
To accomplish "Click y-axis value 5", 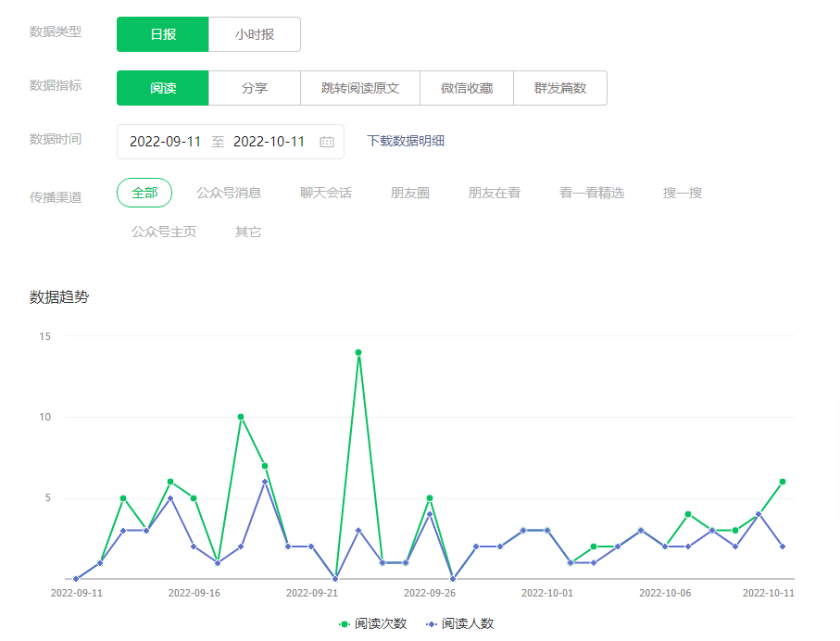I will tap(47, 498).
